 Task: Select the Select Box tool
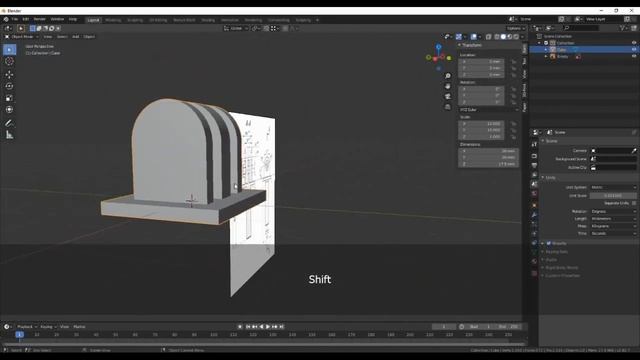coord(9,50)
